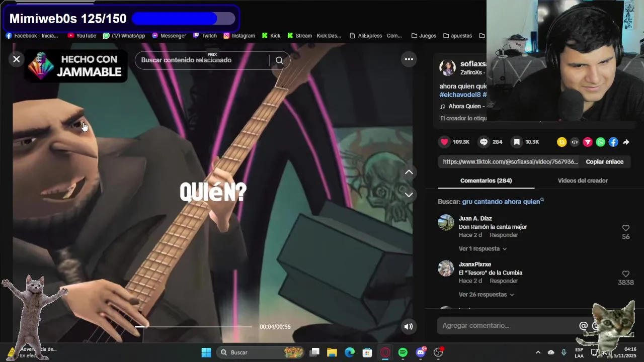Open Juegos bookmarks folder
This screenshot has width=644, height=362.
click(424, 36)
